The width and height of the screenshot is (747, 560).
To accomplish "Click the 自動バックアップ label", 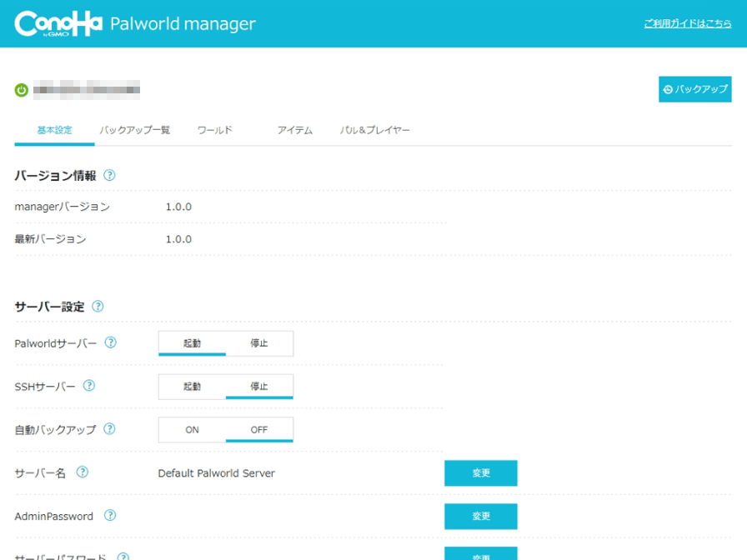I will [55, 429].
